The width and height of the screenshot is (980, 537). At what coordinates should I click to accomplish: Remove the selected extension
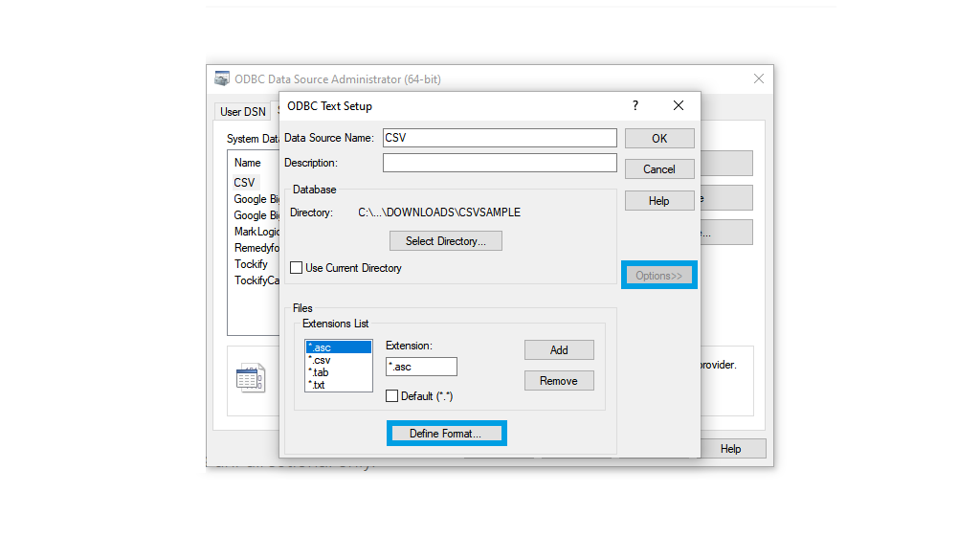(559, 381)
